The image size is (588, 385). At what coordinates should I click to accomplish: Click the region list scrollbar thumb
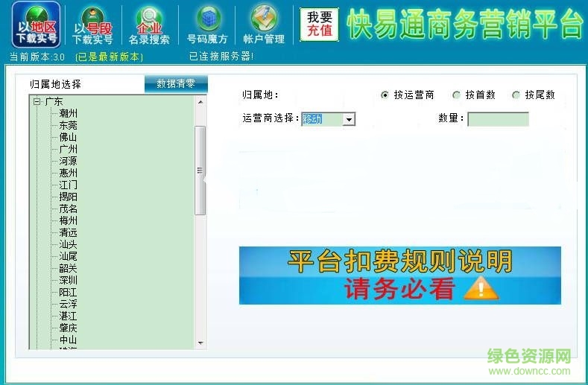click(200, 171)
